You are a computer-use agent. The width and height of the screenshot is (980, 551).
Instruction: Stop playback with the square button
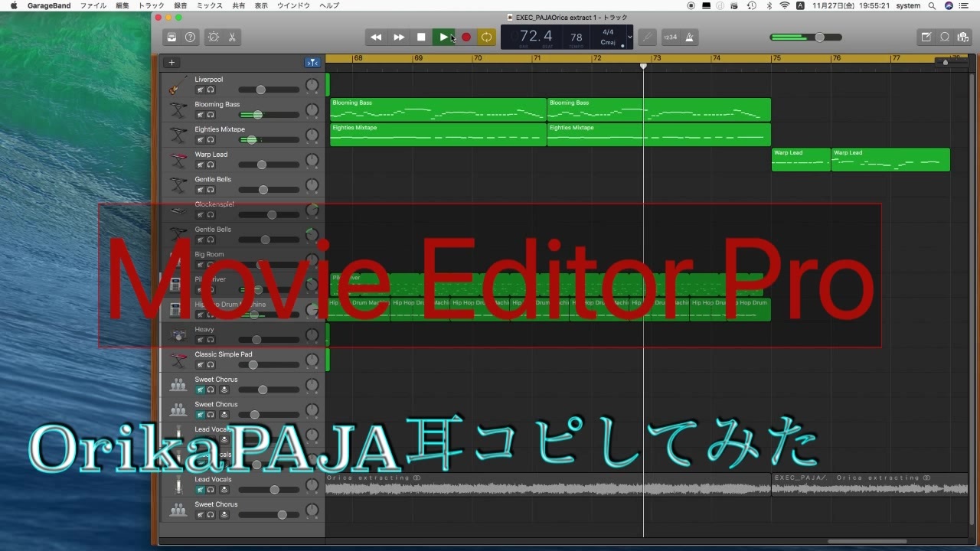(x=421, y=37)
